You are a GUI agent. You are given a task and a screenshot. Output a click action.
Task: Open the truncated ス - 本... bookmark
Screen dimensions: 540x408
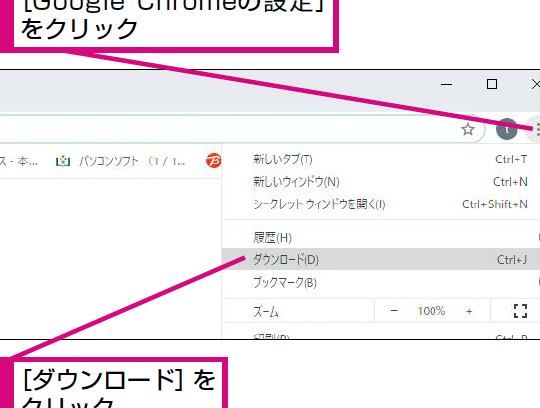point(19,161)
